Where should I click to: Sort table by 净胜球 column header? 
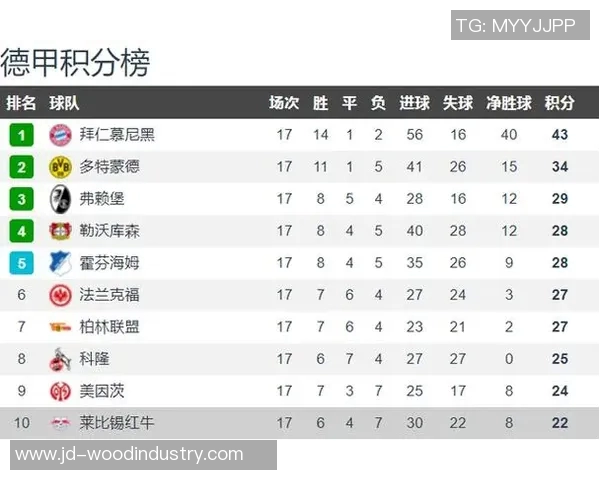click(509, 103)
